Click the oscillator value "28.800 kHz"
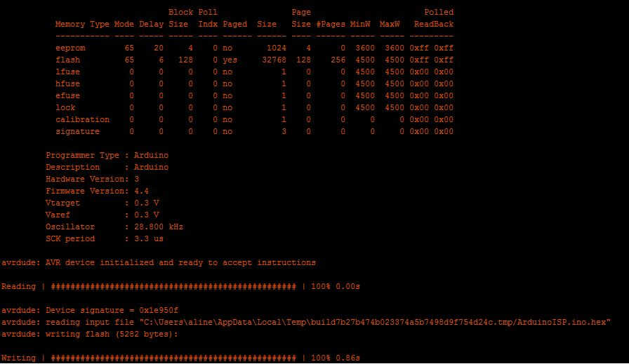This screenshot has height=364, width=629. click(x=159, y=227)
